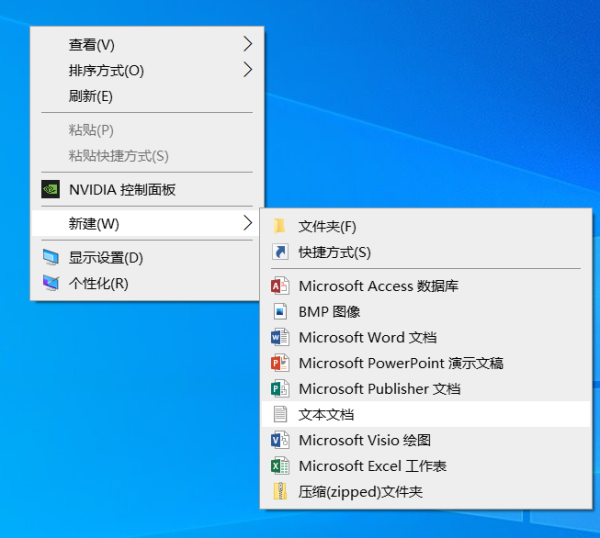Select the 粘贴快捷方式(S) menu entry

click(147, 156)
